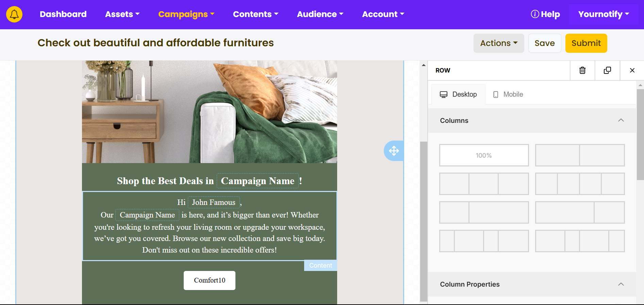Click the Comfort10 coupon button in email
Viewport: 644px width, 305px height.
(210, 280)
